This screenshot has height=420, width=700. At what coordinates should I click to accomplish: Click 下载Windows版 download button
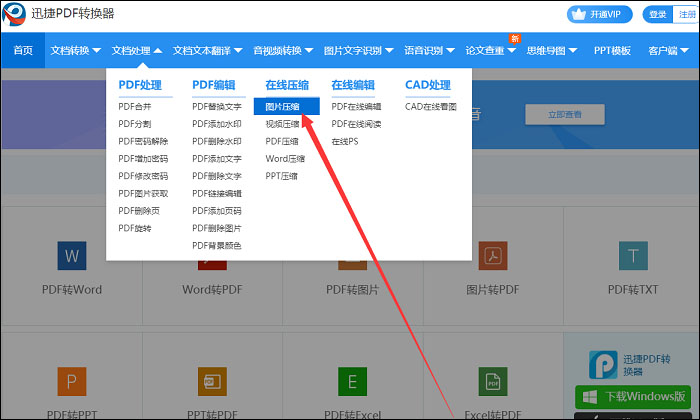[633, 396]
